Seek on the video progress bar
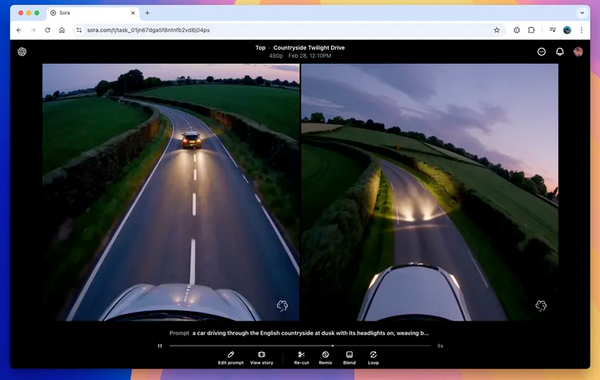This screenshot has height=380, width=600. [300, 346]
